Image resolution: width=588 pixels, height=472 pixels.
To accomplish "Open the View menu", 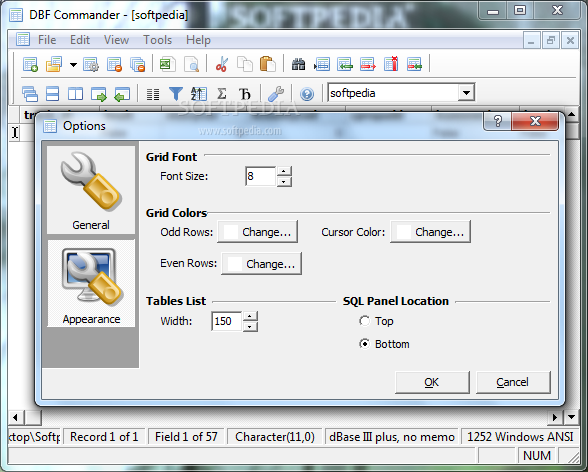I will (116, 40).
